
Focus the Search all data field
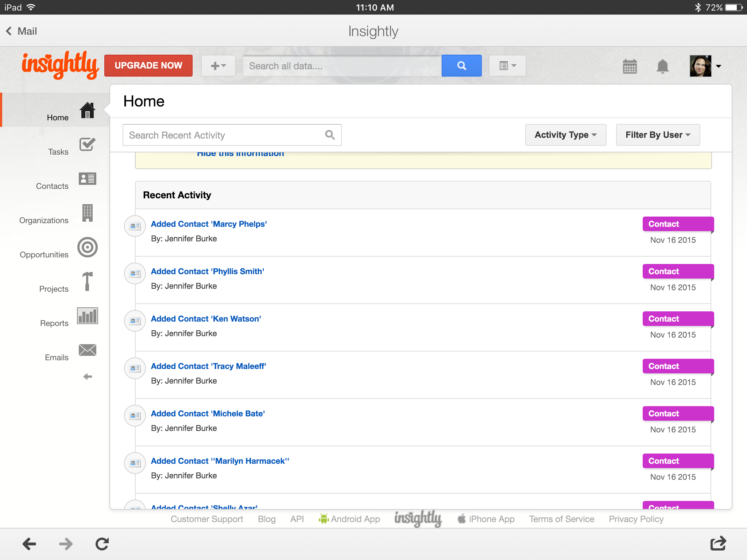click(342, 66)
